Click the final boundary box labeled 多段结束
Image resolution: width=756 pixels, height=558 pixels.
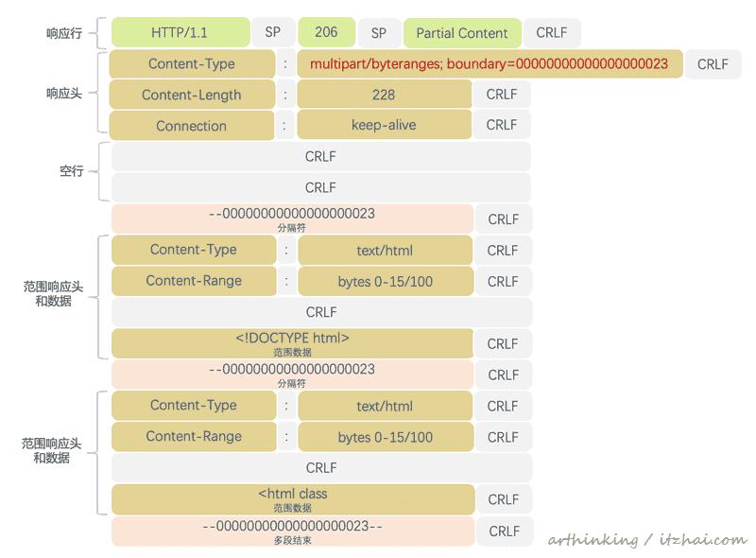(293, 531)
